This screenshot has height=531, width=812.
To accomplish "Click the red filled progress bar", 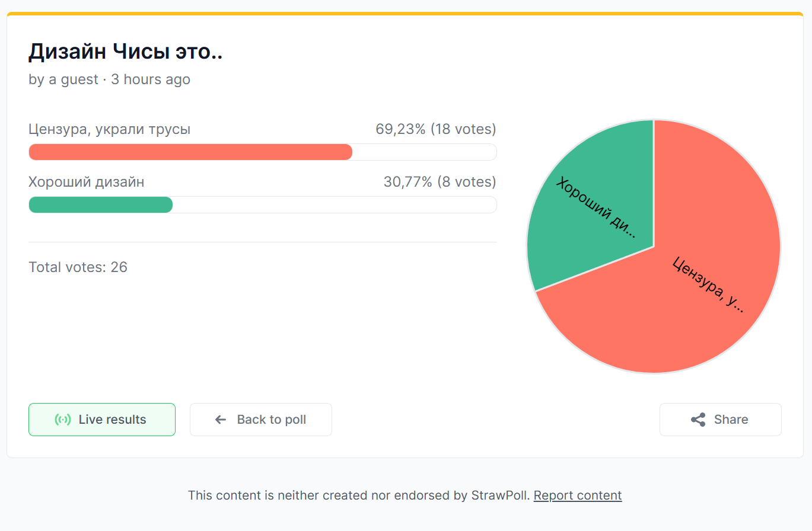I will 190,152.
